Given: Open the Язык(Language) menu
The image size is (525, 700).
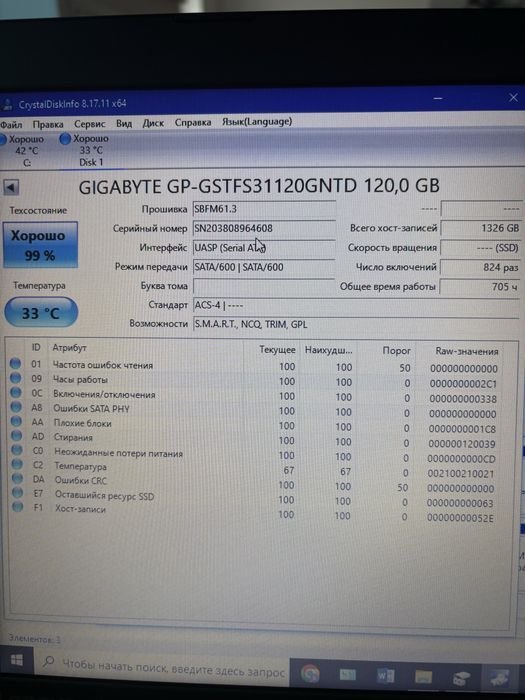Looking at the screenshot, I should pos(257,121).
